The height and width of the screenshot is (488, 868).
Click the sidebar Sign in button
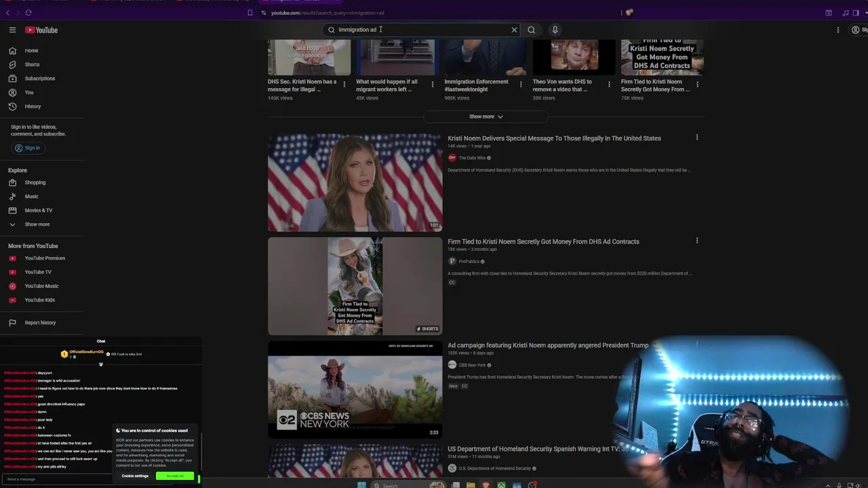tap(28, 148)
